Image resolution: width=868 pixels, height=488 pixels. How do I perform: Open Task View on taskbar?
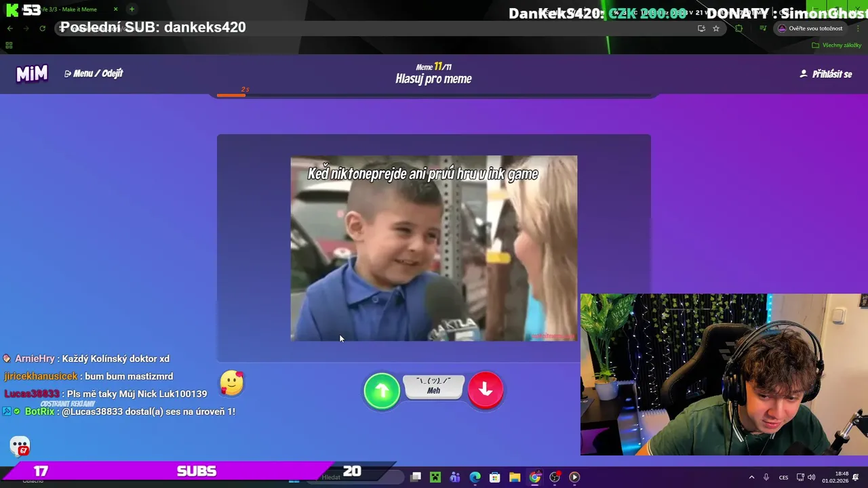pyautogui.click(x=416, y=477)
